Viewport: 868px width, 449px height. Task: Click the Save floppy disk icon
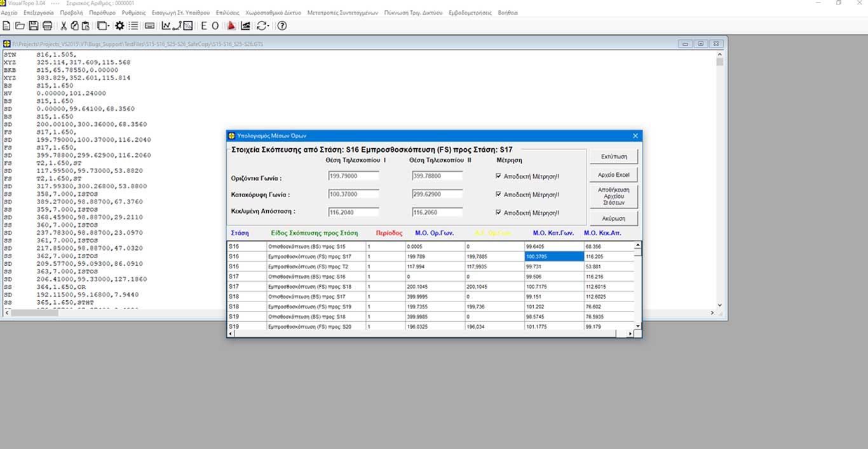coord(33,25)
